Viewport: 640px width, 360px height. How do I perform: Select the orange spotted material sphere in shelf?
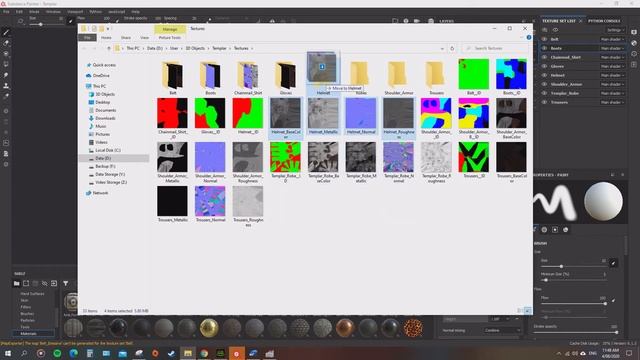click(x=413, y=328)
